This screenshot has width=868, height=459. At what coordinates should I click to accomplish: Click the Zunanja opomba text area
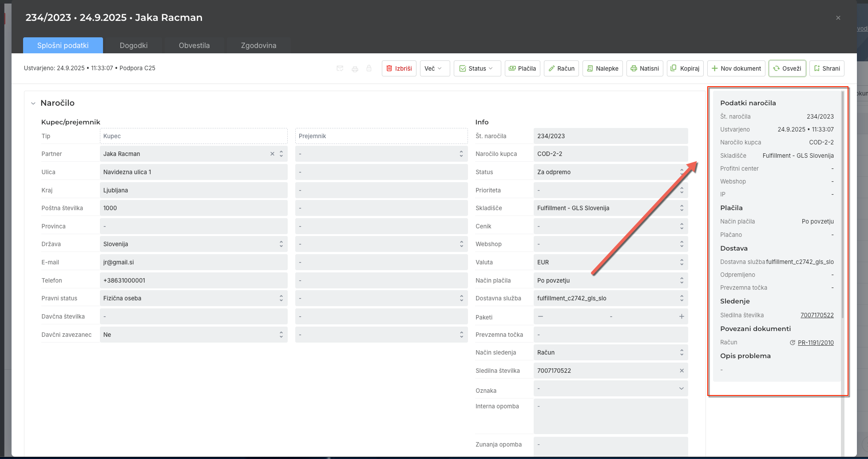click(610, 446)
